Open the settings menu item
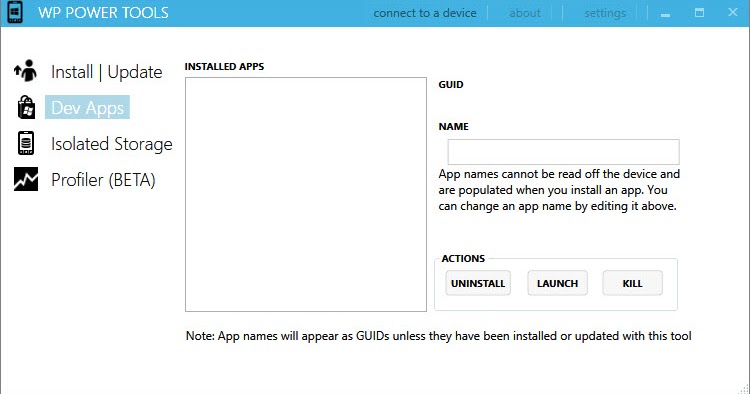 click(605, 13)
